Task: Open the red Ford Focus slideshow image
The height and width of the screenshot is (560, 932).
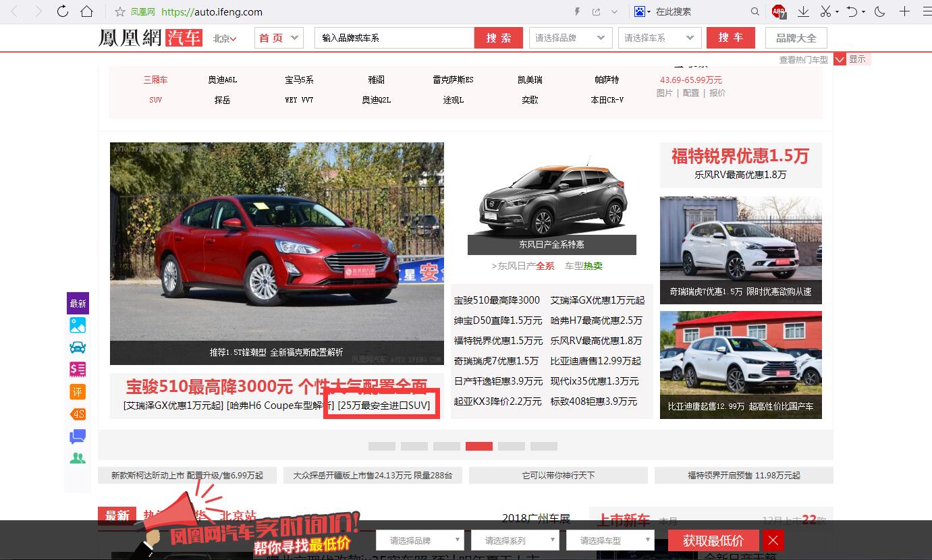Action: (277, 254)
